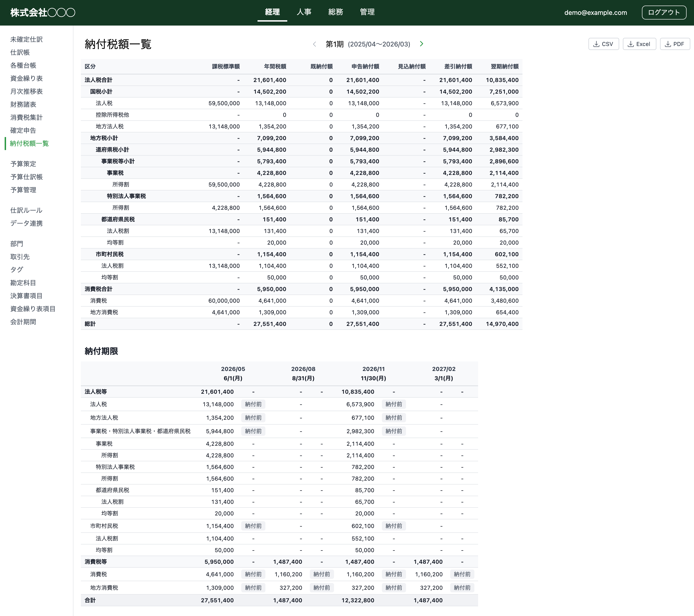Open 会計期間 settings
Viewport: 694px width, 616px height.
tap(23, 322)
